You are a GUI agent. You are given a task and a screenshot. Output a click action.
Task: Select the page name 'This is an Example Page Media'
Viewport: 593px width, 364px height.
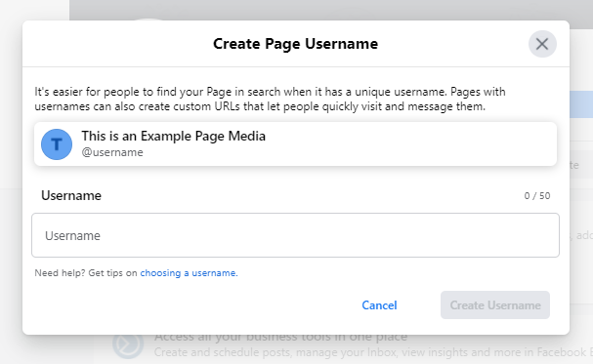point(174,137)
